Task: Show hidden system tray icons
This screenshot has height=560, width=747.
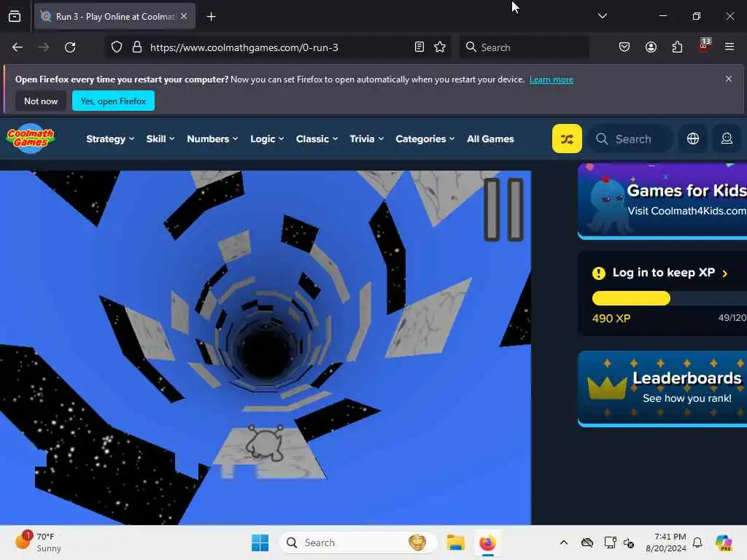Action: pos(564,542)
